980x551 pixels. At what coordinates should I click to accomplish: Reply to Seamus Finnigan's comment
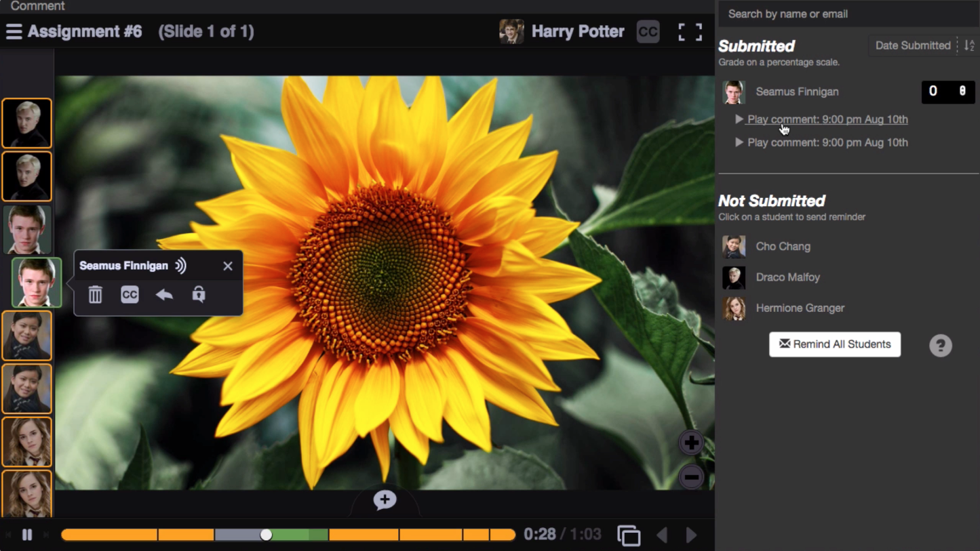click(164, 295)
